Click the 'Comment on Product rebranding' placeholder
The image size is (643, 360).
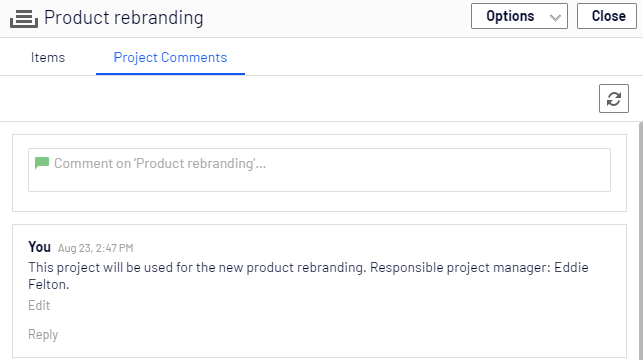(160, 163)
